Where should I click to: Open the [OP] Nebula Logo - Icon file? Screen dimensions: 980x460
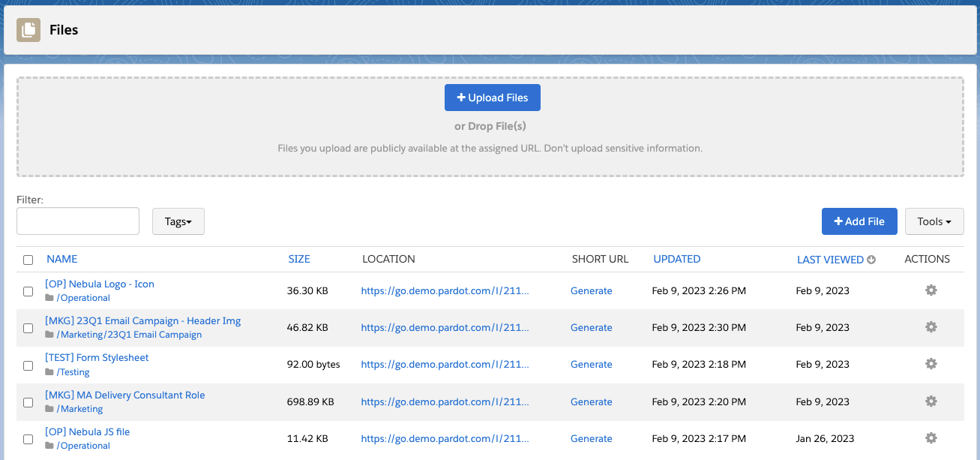(x=100, y=284)
